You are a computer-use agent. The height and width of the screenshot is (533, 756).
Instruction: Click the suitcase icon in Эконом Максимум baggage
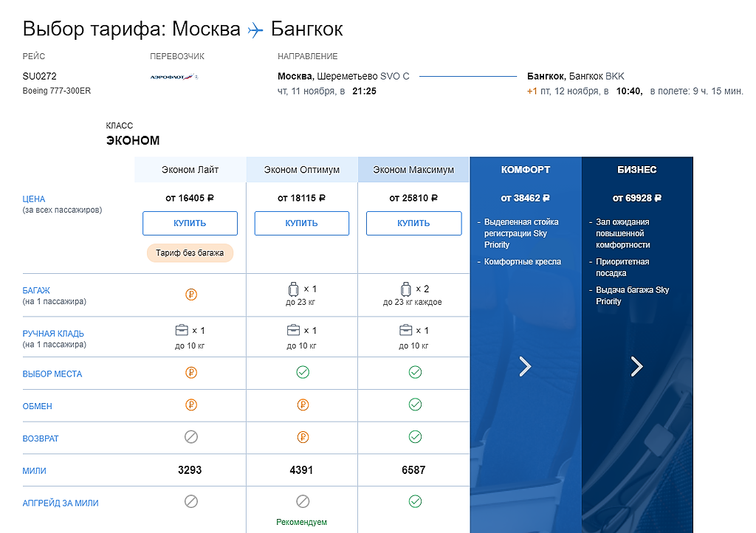click(x=406, y=289)
